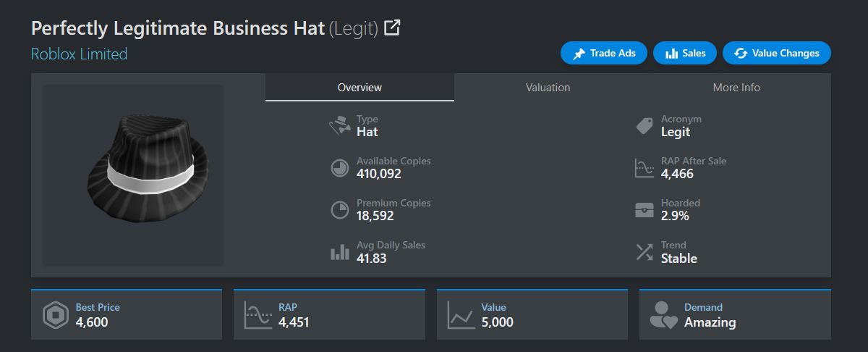868x352 pixels.
Task: Click the Demand people-heart icon
Action: click(x=663, y=315)
